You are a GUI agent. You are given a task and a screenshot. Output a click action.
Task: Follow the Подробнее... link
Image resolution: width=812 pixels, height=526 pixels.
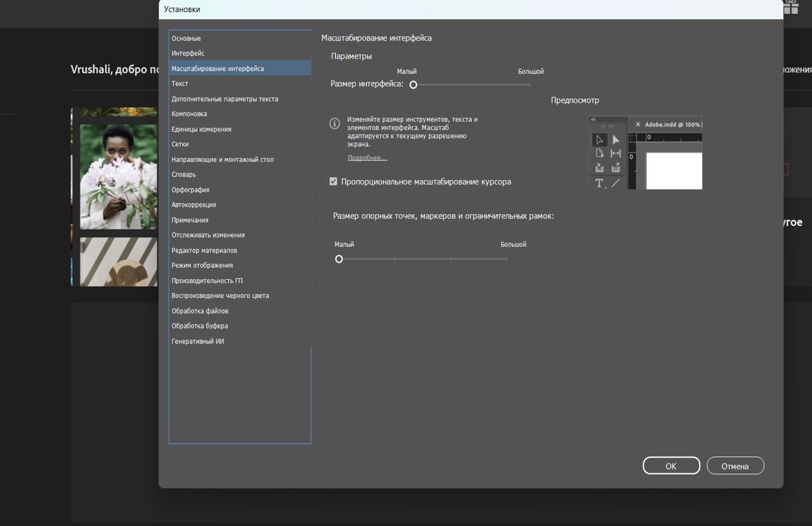tap(367, 158)
